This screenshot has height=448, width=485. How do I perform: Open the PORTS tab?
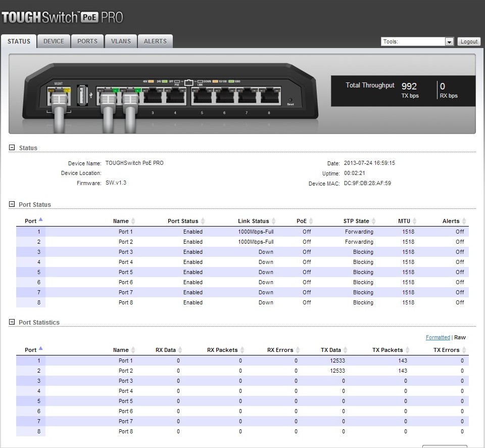[x=87, y=41]
